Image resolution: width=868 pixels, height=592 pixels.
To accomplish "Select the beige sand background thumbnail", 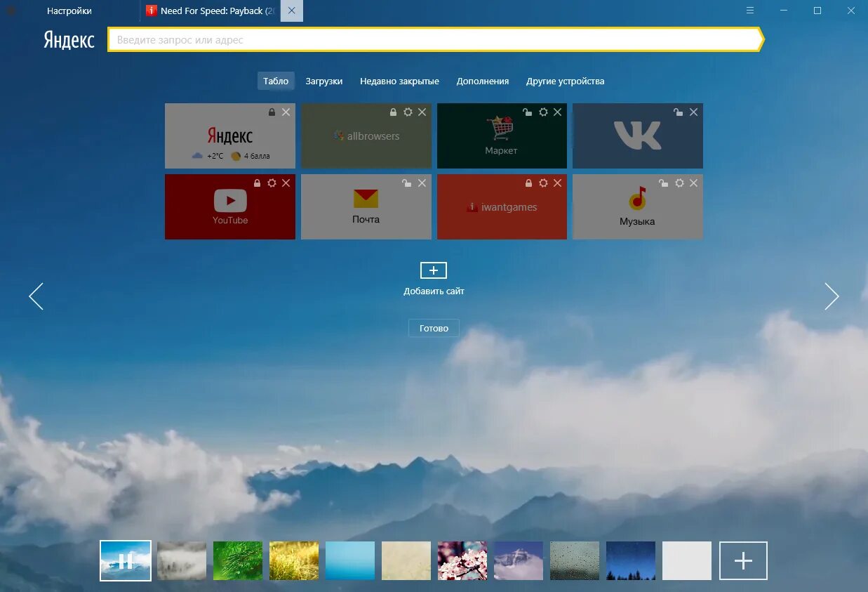I will click(406, 560).
